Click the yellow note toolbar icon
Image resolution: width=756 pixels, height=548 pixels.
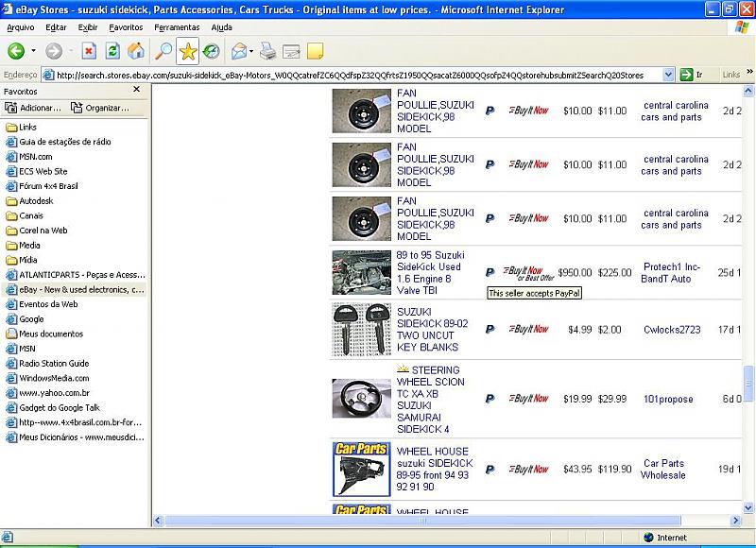click(315, 51)
